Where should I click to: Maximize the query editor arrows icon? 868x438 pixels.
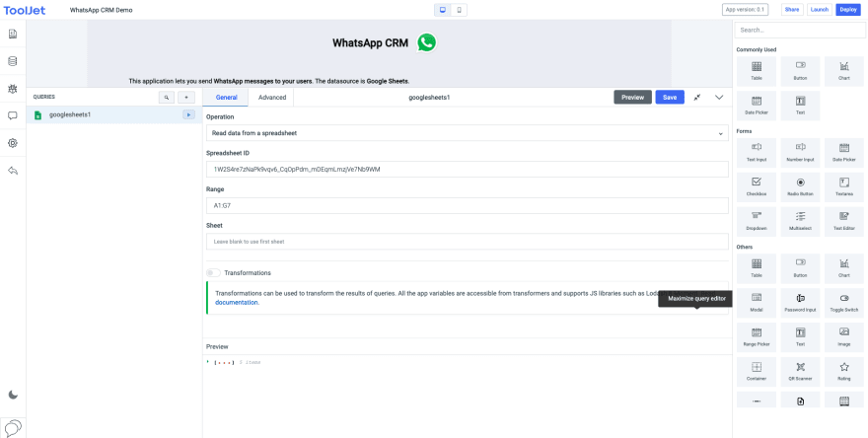[x=697, y=98]
